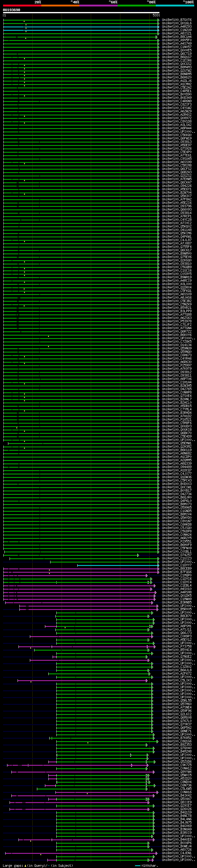
Task: Click the query end position 533
Action: tap(155, 15)
